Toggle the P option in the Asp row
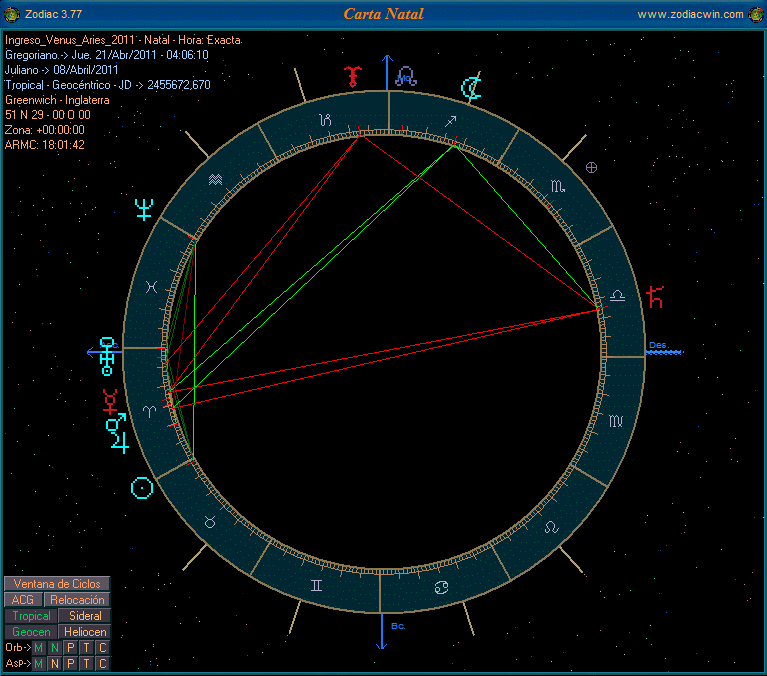The height and width of the screenshot is (676, 767). (71, 663)
